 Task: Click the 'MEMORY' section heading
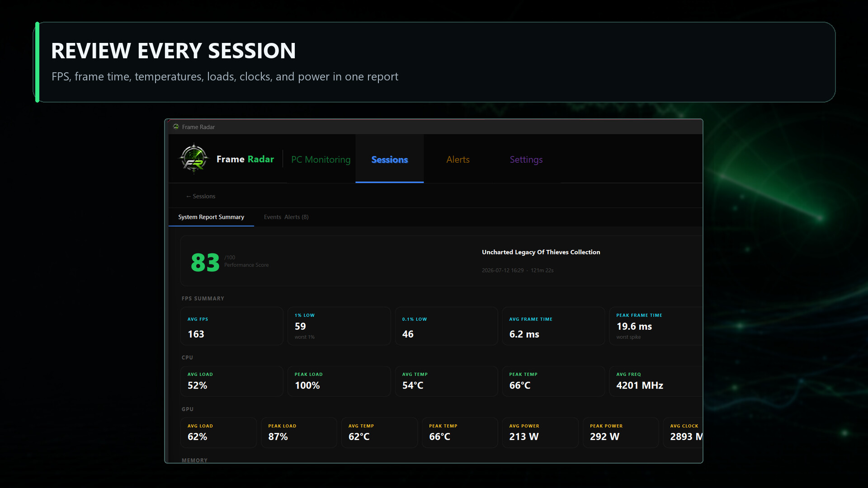coord(194,460)
